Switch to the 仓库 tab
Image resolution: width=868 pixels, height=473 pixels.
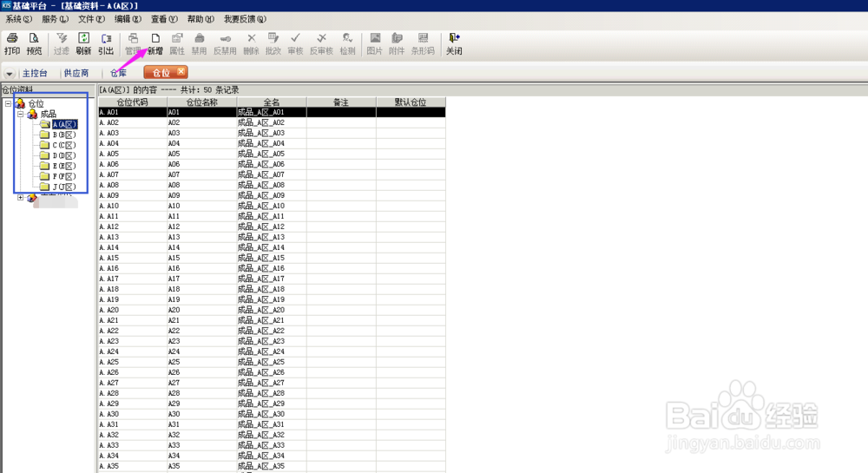[x=118, y=73]
